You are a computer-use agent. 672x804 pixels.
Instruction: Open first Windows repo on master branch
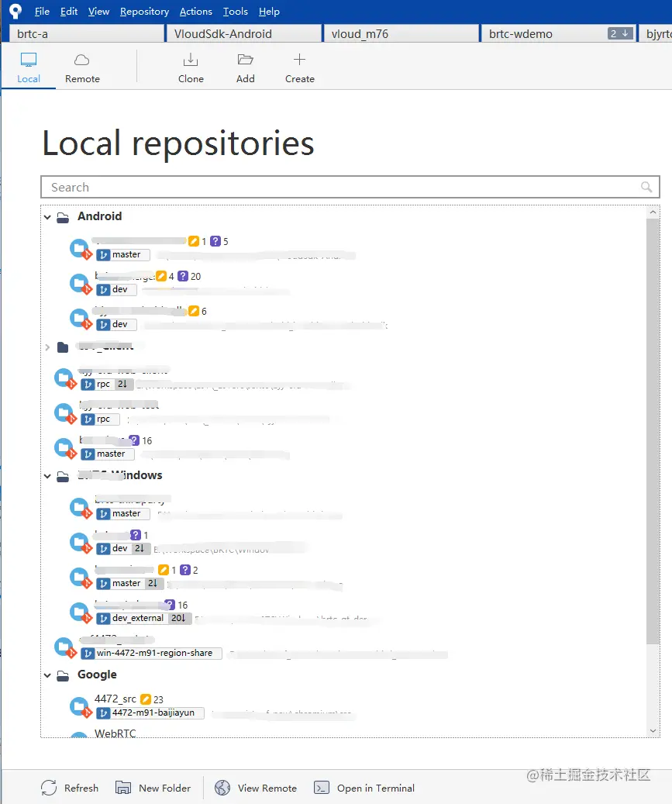tap(81, 508)
